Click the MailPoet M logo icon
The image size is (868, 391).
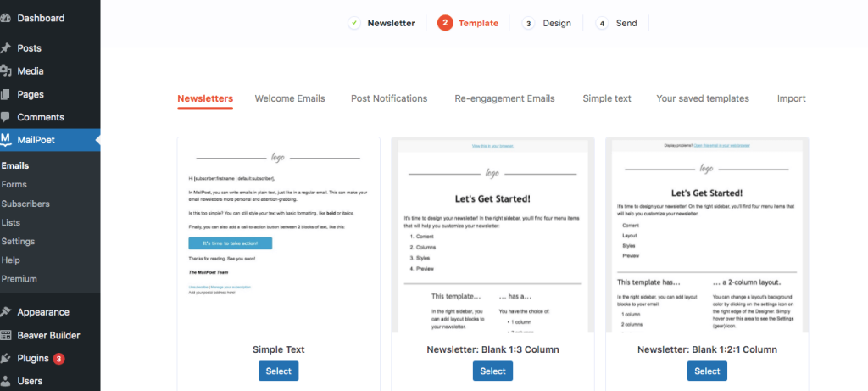coord(6,140)
